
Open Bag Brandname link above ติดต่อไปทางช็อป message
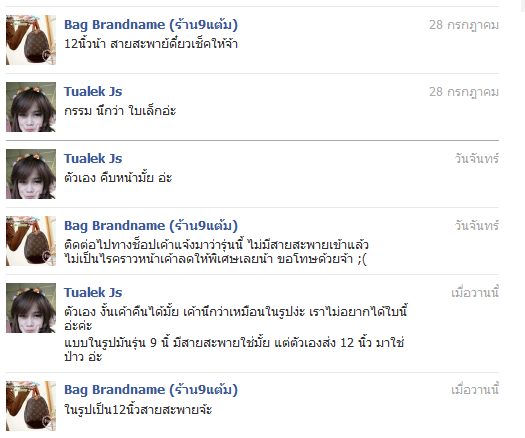151,226
